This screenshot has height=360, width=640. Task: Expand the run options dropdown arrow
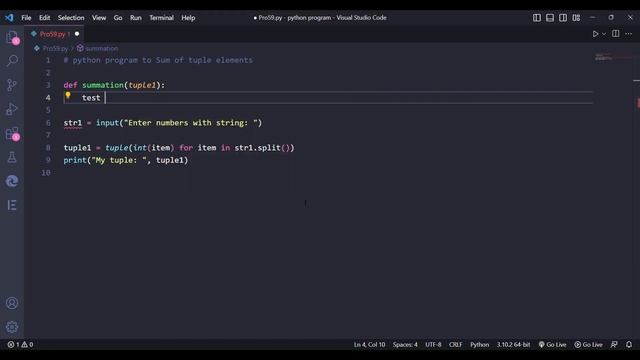tap(604, 34)
